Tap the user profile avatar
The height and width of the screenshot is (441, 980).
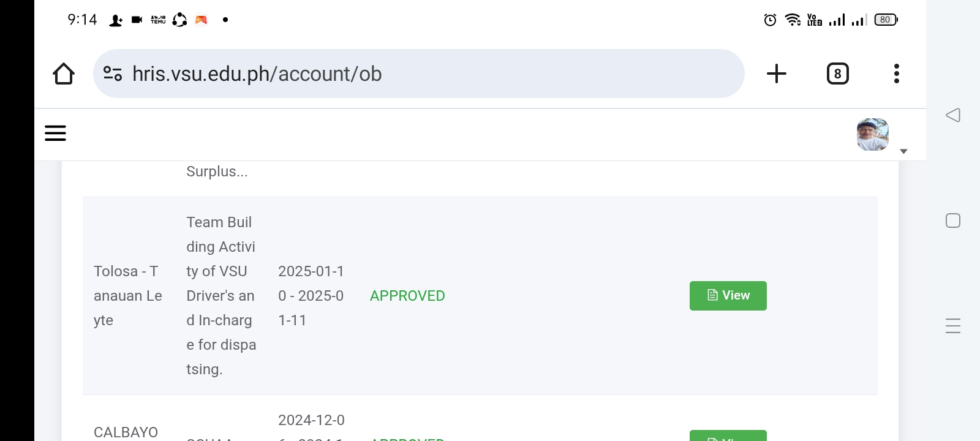pos(872,135)
